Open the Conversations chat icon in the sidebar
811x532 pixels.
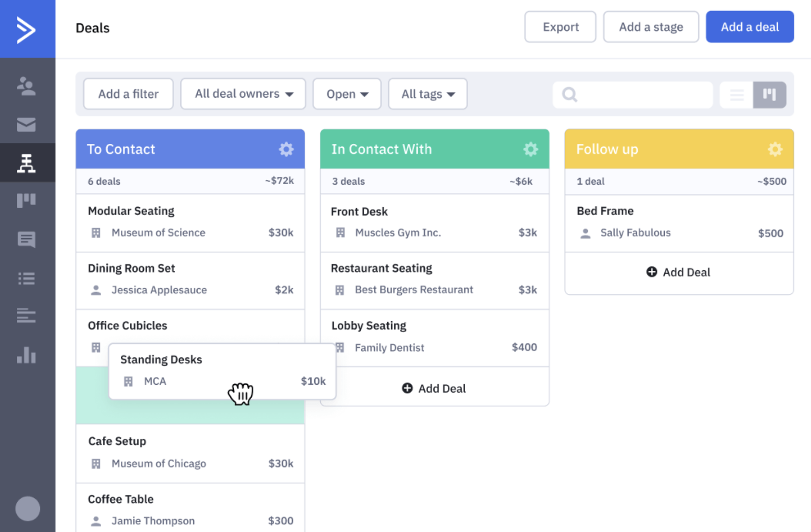click(27, 240)
